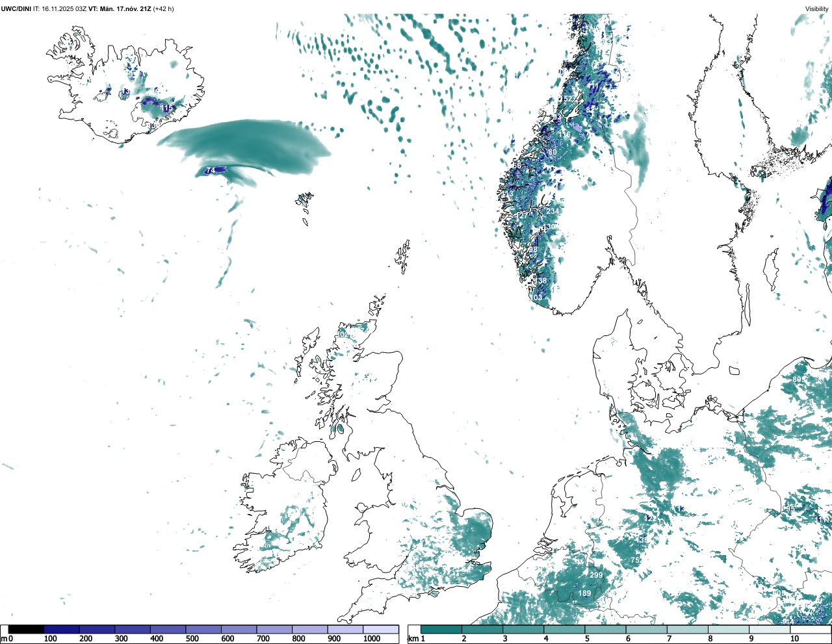Click the 'UWC/DINI' title text
Screen dimensions: 832x644
[16, 8]
